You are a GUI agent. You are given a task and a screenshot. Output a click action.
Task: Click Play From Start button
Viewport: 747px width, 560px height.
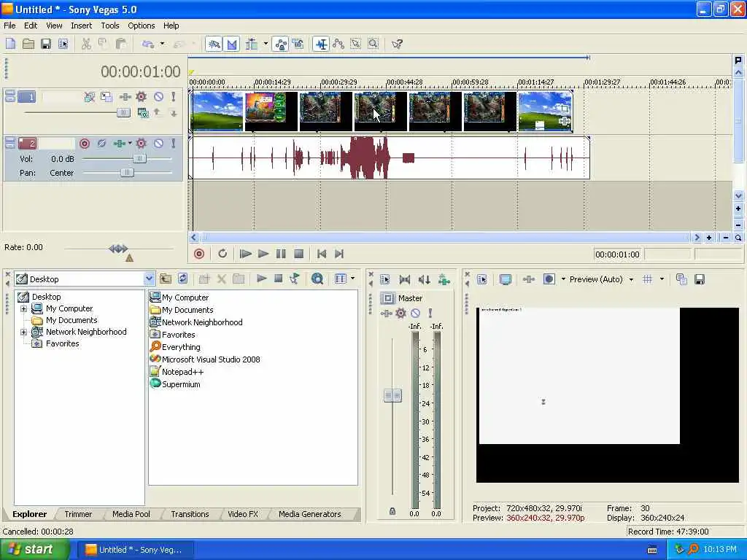point(246,254)
